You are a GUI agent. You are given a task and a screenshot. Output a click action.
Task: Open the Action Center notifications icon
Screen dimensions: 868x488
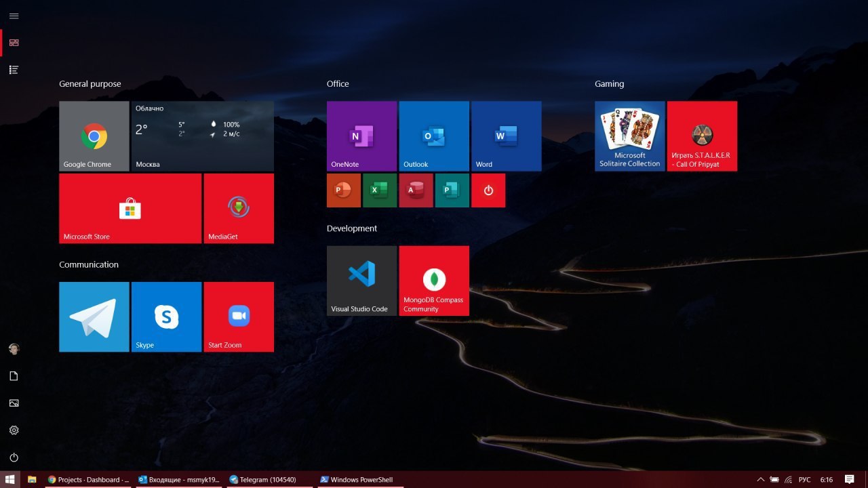850,479
